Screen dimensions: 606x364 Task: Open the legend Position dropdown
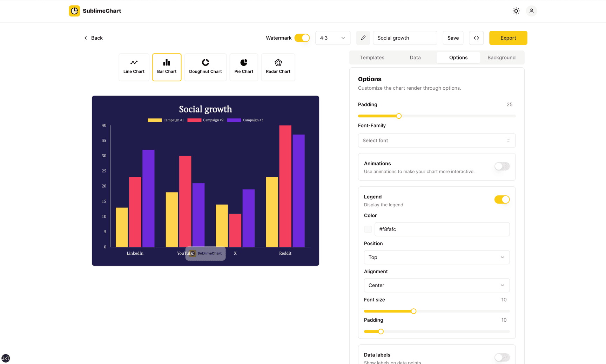pos(436,257)
